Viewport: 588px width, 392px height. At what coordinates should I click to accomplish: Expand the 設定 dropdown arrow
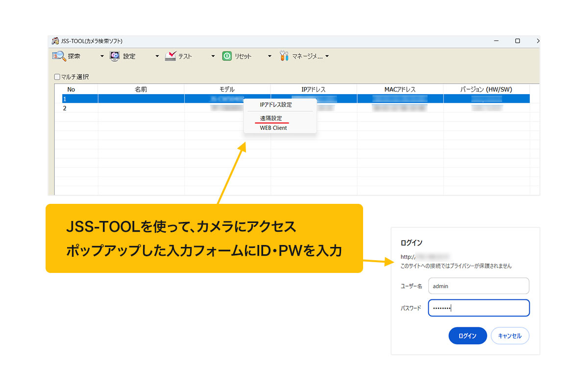pos(157,56)
